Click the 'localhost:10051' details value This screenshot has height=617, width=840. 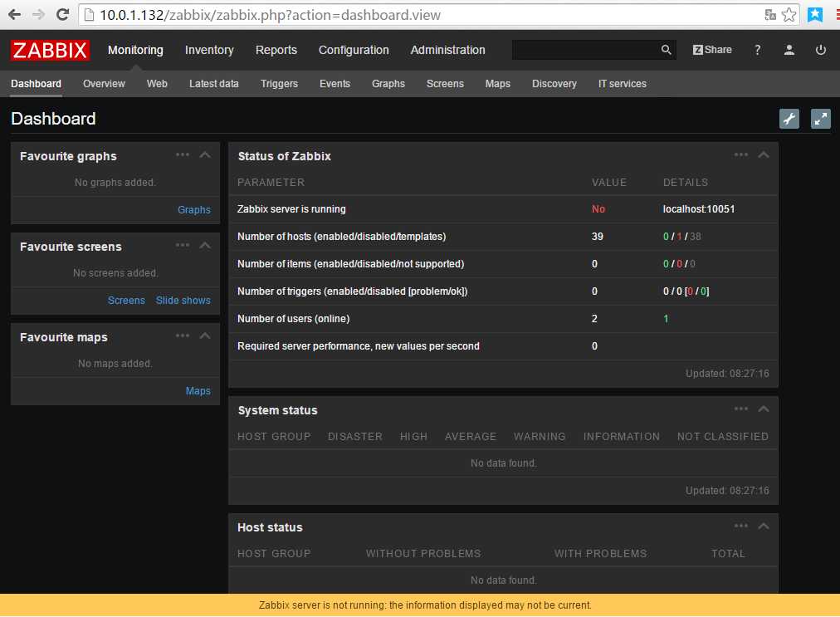(x=699, y=209)
